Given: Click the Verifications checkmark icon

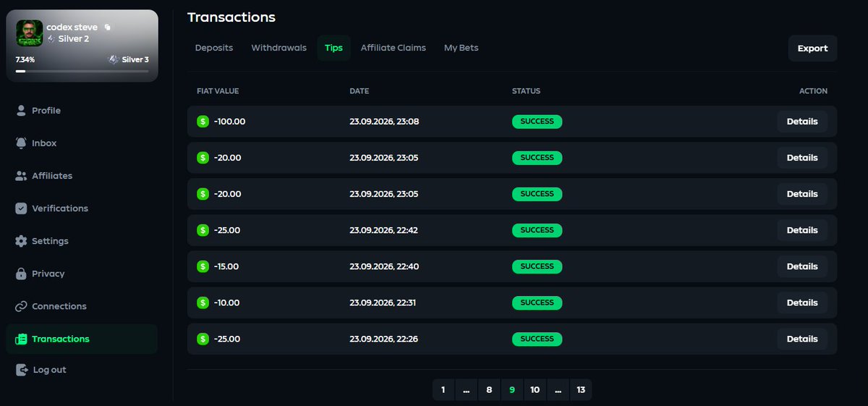Looking at the screenshot, I should click(x=21, y=208).
